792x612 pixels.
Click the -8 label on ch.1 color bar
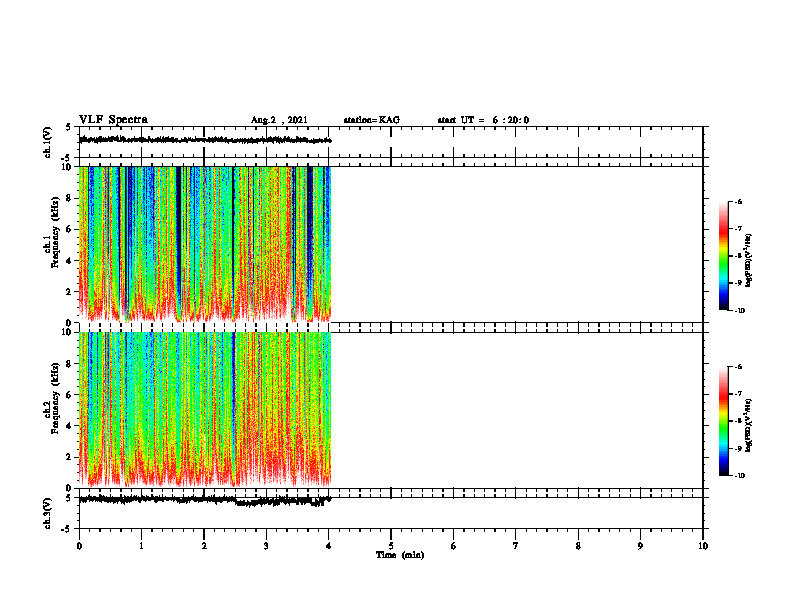point(738,256)
